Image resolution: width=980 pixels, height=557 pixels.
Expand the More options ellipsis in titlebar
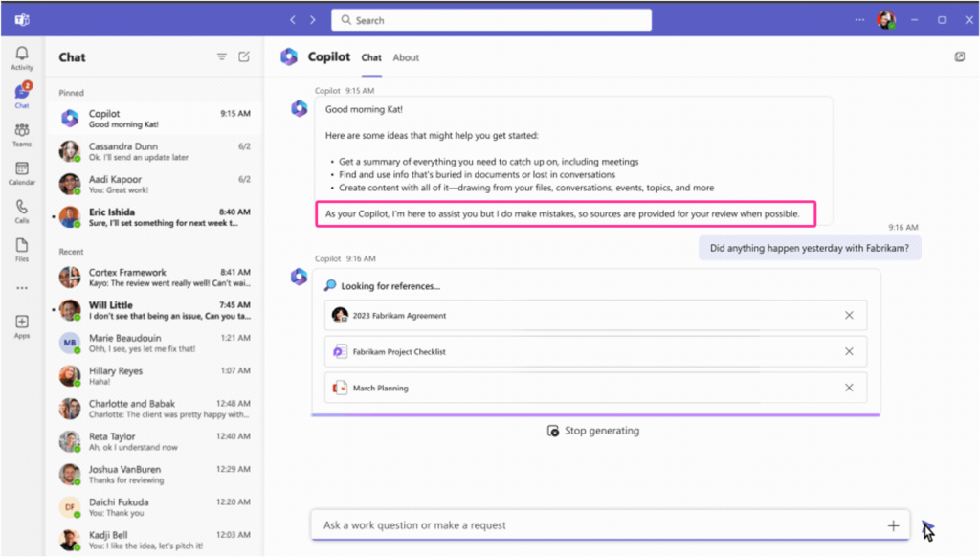(858, 18)
